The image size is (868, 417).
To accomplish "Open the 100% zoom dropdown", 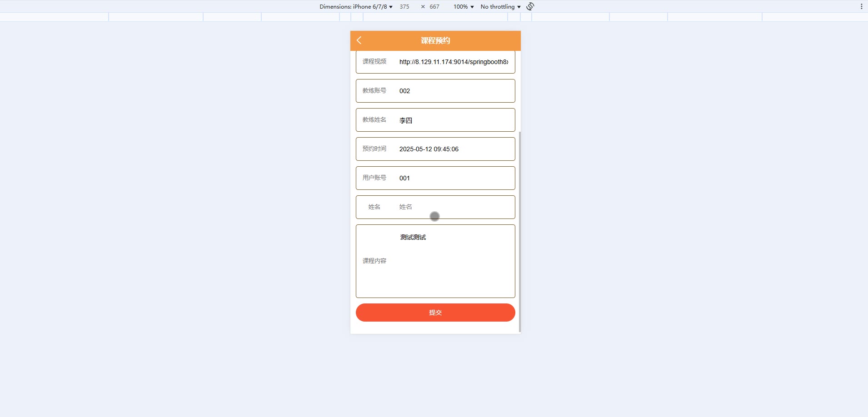I will click(x=464, y=6).
